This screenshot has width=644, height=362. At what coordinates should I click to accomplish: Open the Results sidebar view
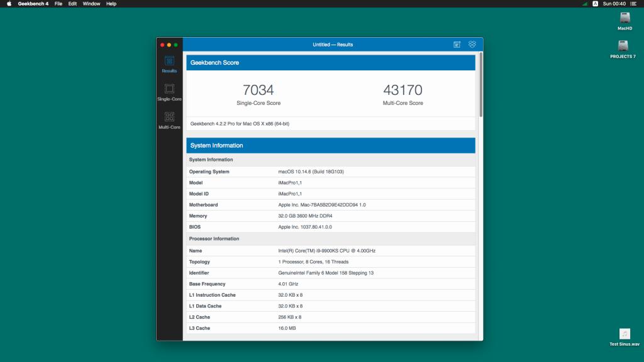(x=169, y=65)
